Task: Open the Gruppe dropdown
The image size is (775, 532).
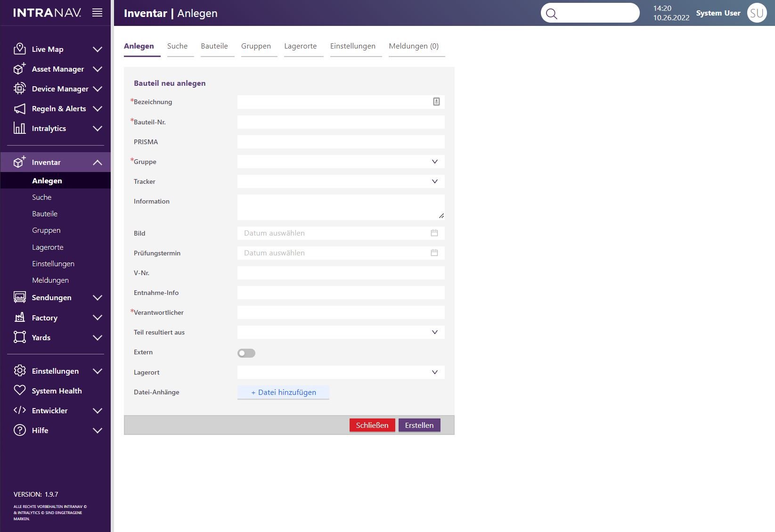Action: point(341,162)
